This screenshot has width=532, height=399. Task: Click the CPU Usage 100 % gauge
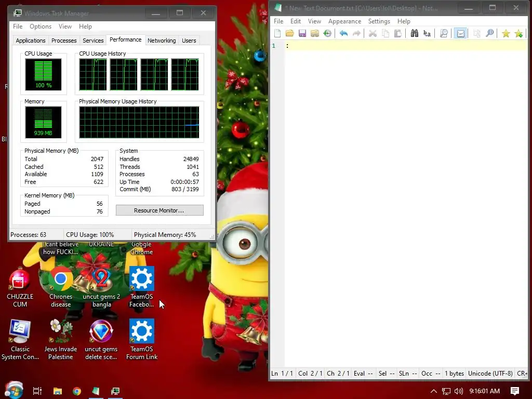tap(43, 74)
